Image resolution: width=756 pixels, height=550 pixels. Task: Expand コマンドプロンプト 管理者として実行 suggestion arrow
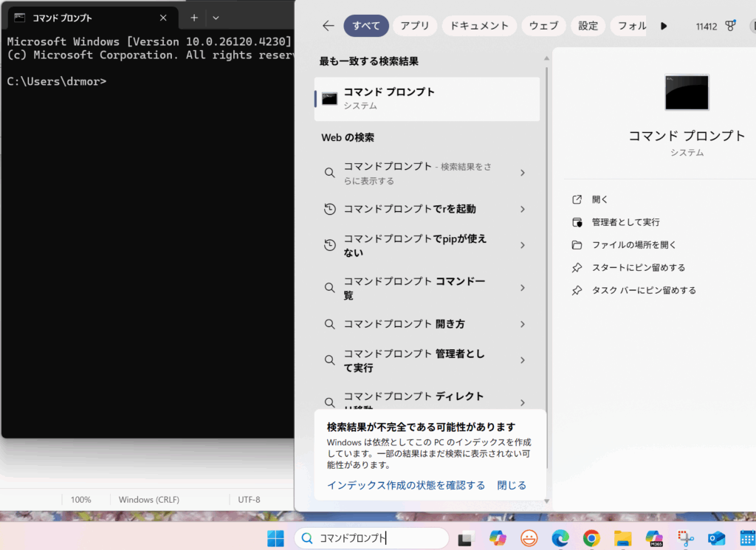click(523, 360)
